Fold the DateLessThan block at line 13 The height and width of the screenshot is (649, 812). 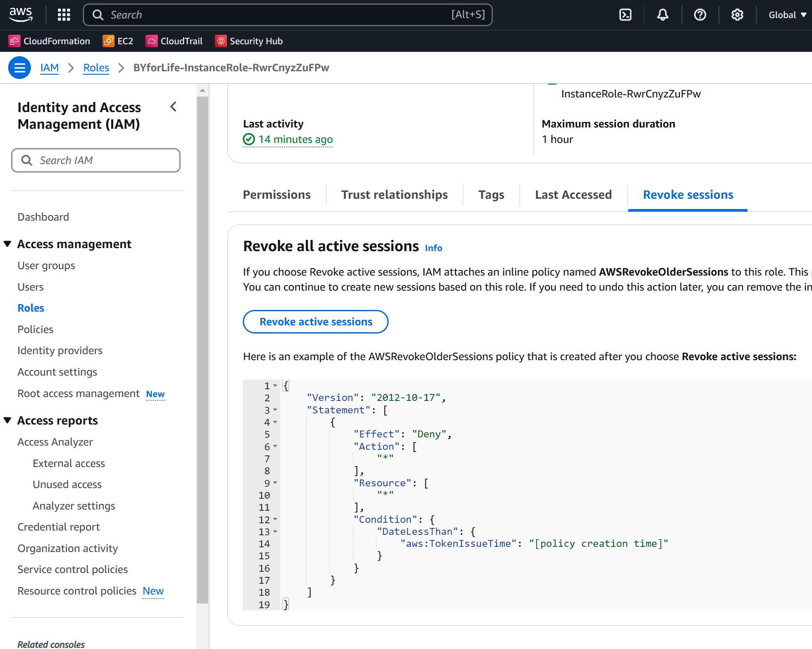pyautogui.click(x=275, y=532)
